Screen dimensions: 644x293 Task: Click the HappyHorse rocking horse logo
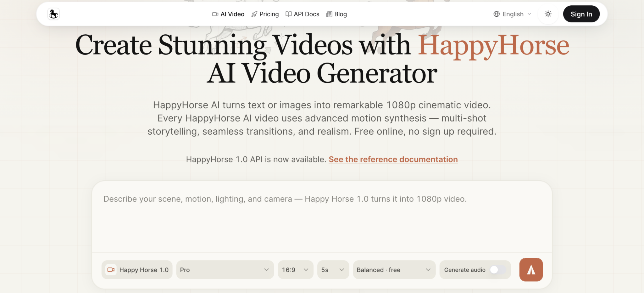(53, 14)
